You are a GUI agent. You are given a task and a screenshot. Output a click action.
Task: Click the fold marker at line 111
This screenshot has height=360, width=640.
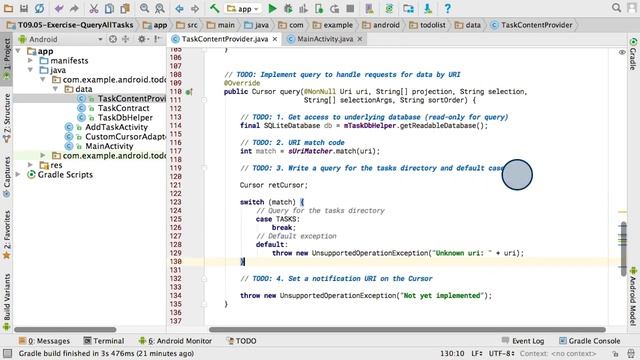[x=204, y=100]
